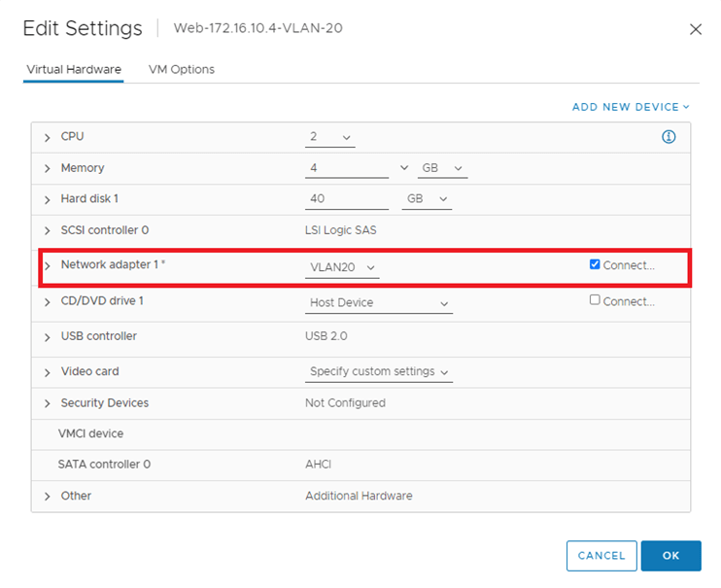721x588 pixels.
Task: Expand the Security Devices section
Action: (x=47, y=403)
